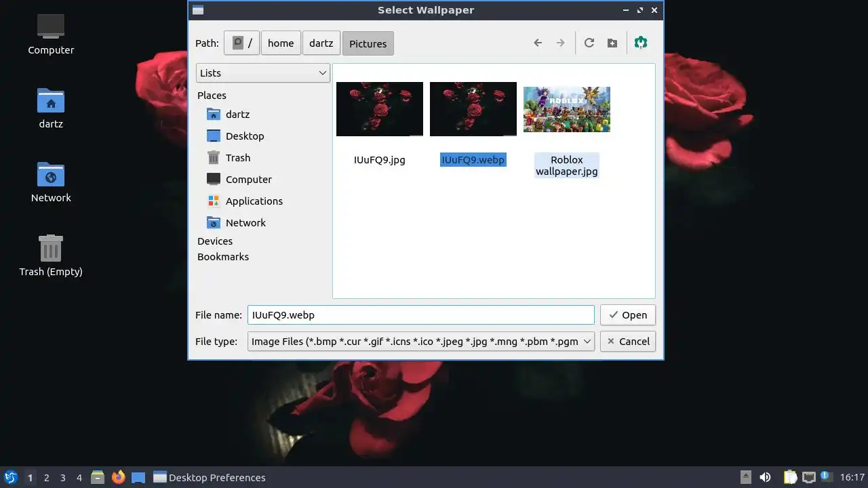Click the root slash path button

[241, 43]
